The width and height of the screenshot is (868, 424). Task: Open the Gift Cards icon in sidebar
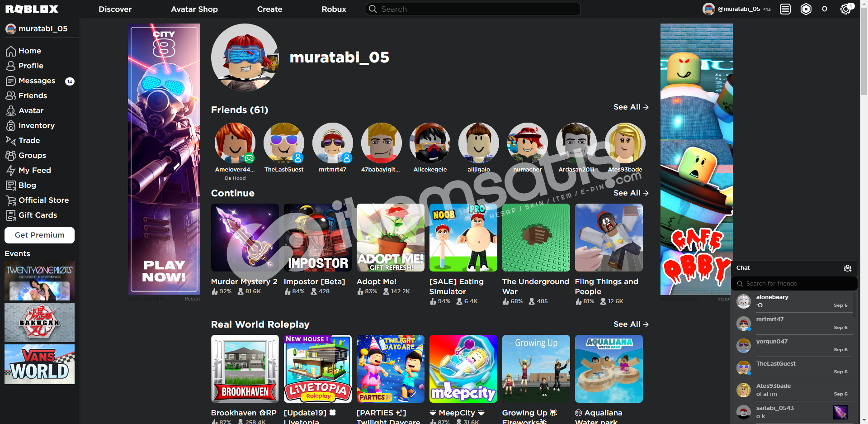click(x=11, y=215)
